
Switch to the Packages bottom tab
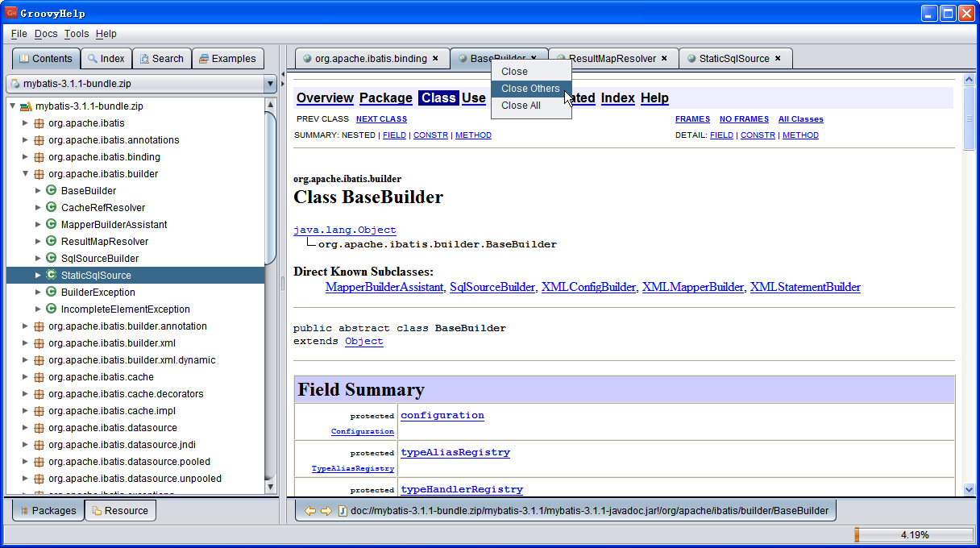click(x=48, y=510)
